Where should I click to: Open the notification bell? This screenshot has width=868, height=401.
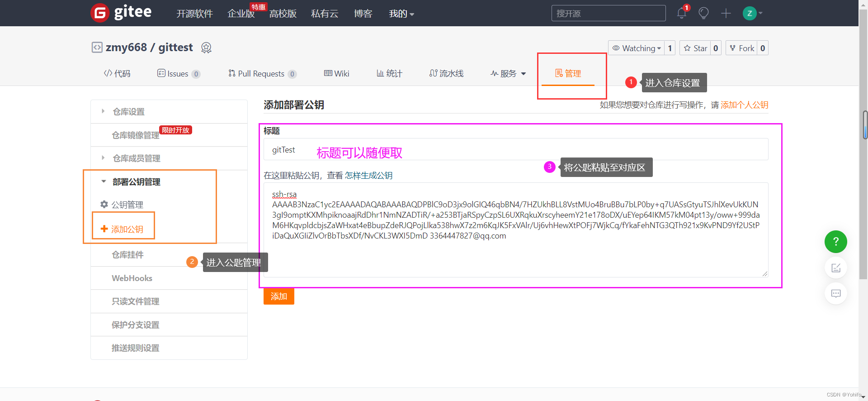[682, 13]
